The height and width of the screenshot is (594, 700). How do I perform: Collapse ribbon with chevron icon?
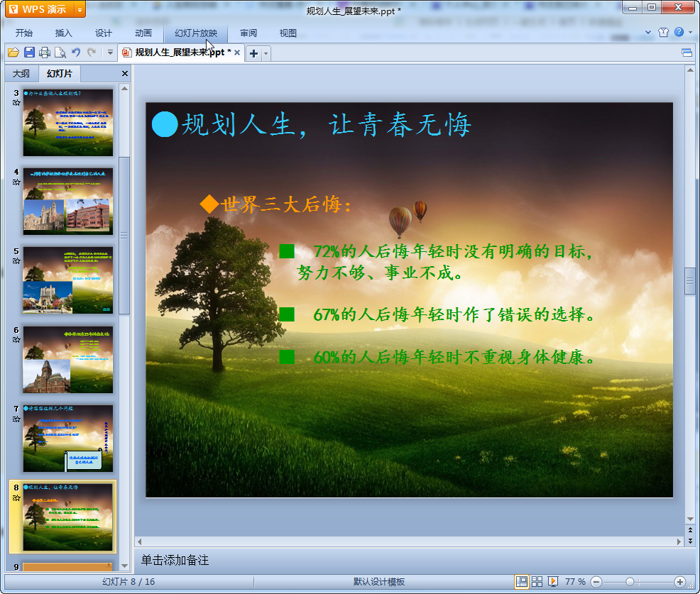pyautogui.click(x=648, y=32)
